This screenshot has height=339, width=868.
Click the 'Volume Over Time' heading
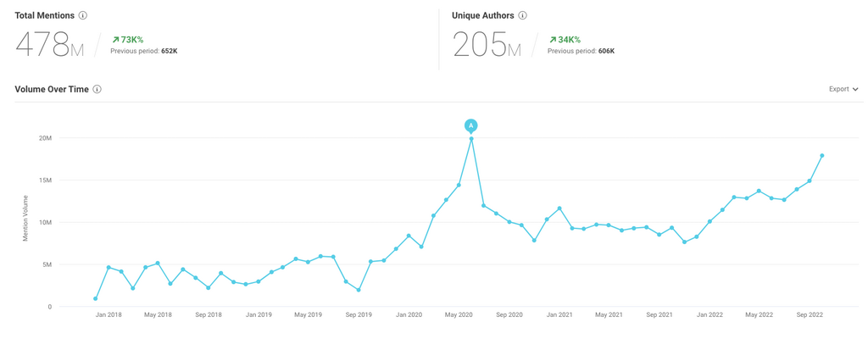click(x=52, y=89)
